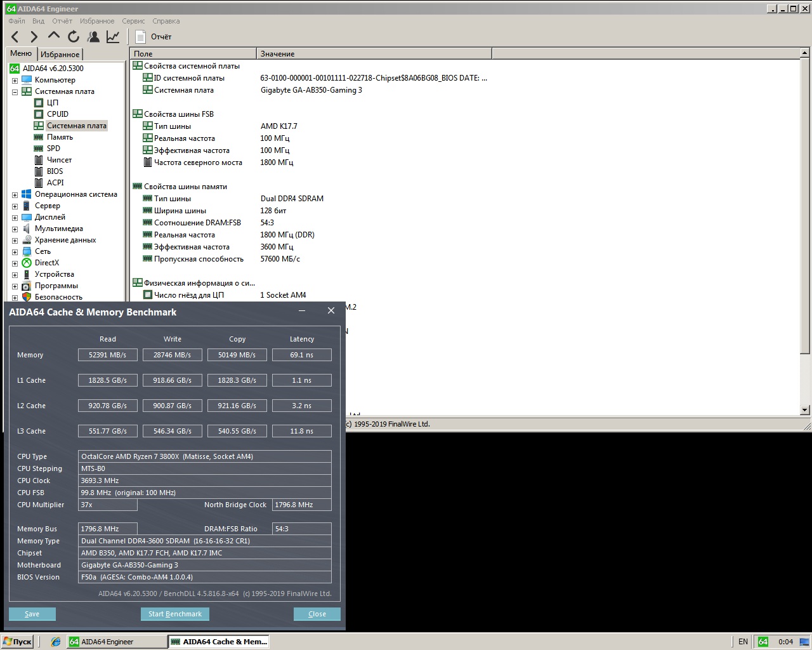Open the graph chart toolbar icon

113,37
